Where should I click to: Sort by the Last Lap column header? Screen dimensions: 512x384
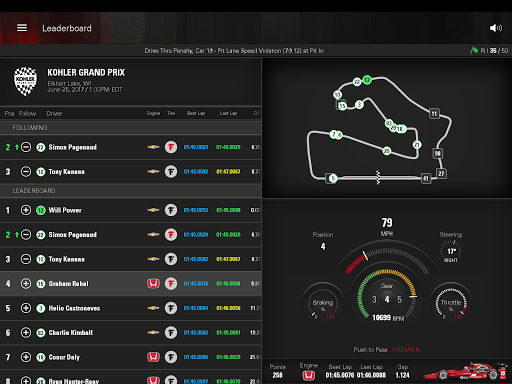(x=228, y=113)
